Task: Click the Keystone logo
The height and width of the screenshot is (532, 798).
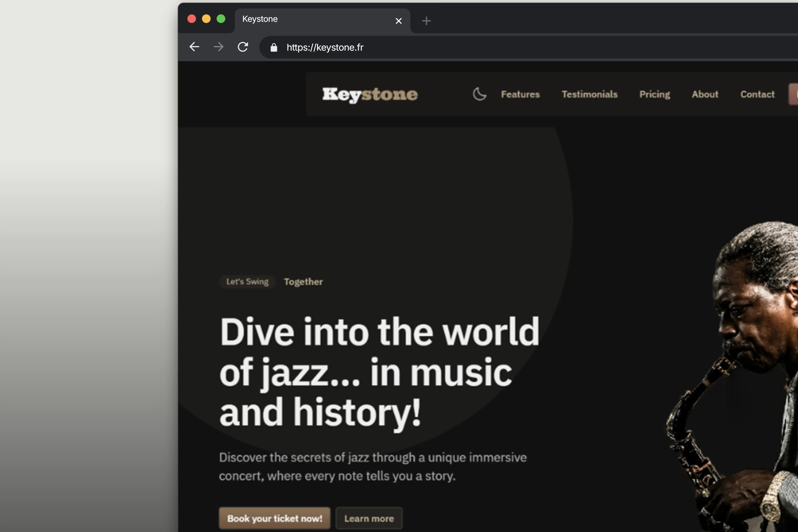Action: click(x=370, y=95)
